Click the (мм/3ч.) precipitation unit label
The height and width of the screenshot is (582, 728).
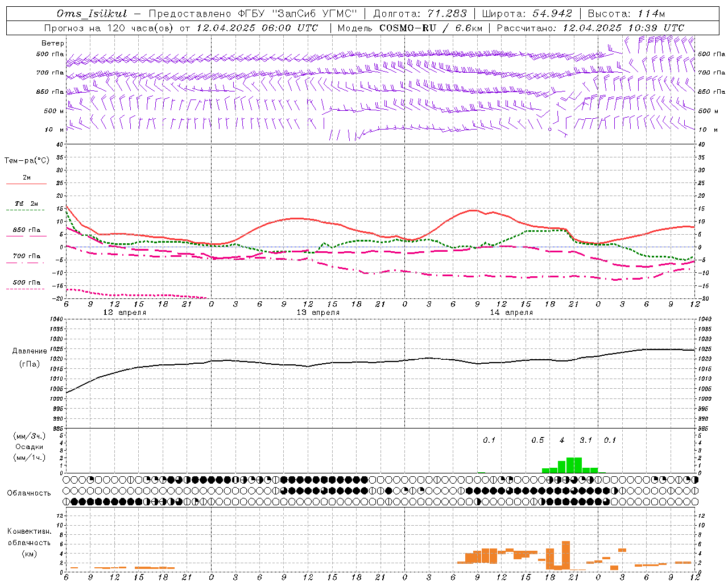tap(30, 436)
